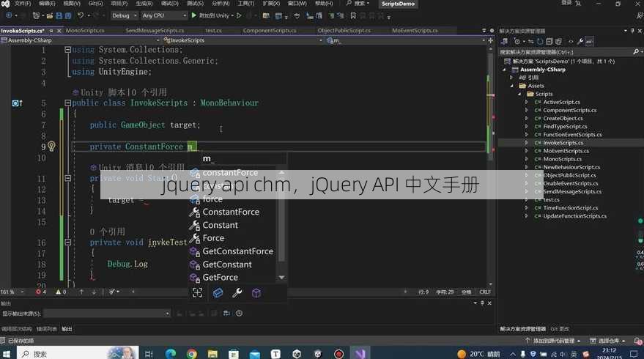Click the lightbulb quick actions icon on line 9
The width and height of the screenshot is (644, 359).
(x=51, y=147)
